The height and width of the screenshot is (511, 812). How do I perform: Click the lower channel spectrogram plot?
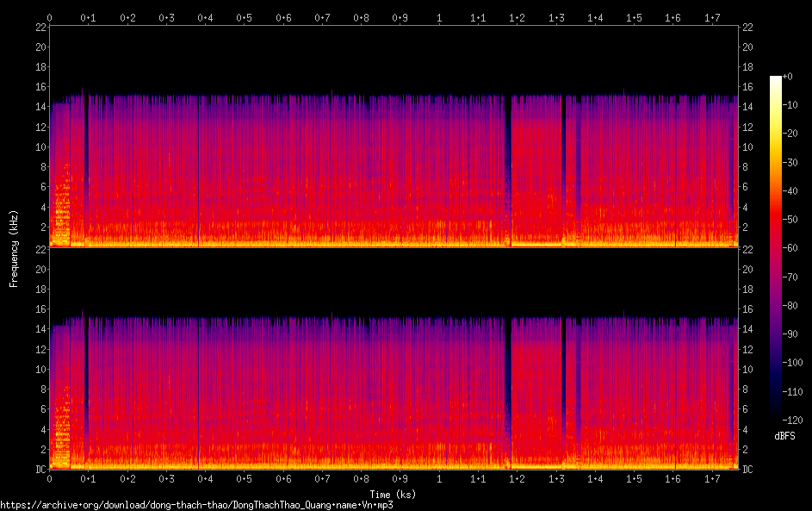(394, 359)
